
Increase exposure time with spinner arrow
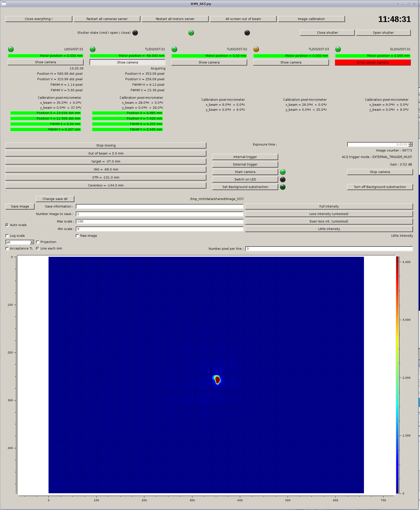(410, 143)
